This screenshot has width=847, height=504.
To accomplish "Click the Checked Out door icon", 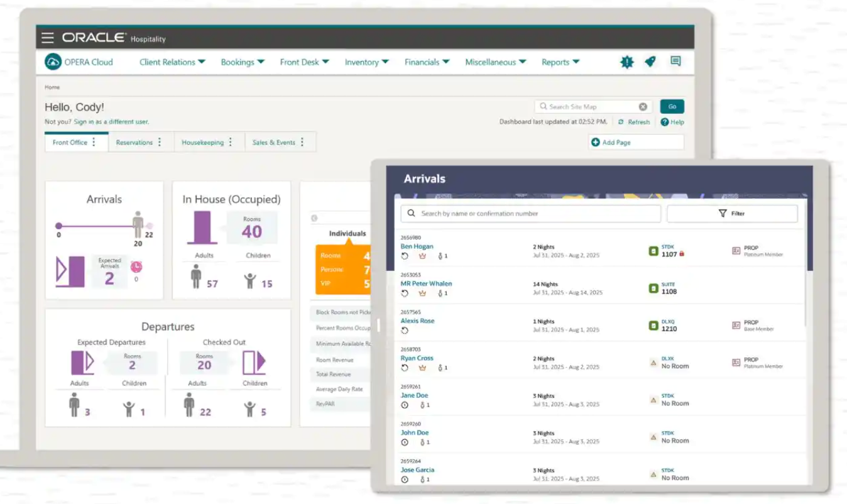I will (x=254, y=363).
